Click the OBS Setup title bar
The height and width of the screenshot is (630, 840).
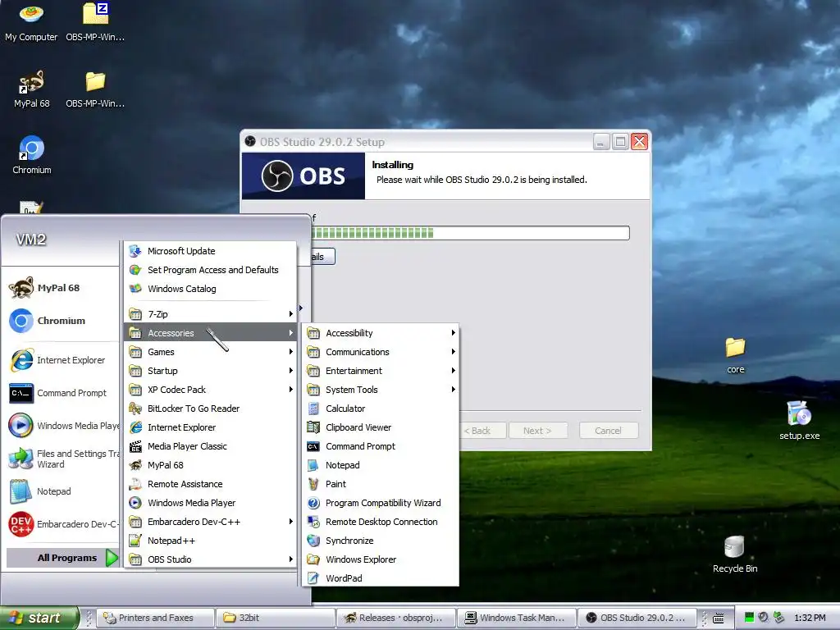418,142
